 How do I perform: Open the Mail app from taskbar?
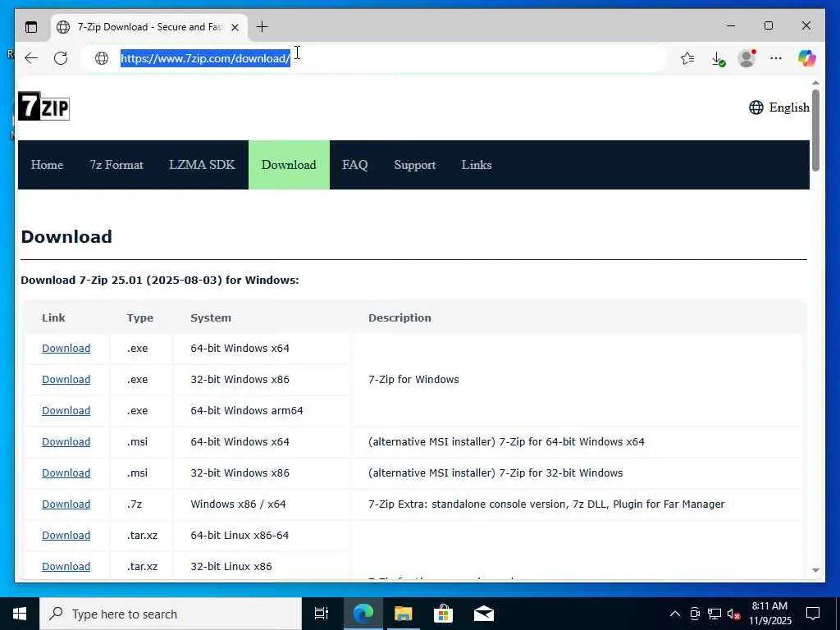click(x=484, y=614)
